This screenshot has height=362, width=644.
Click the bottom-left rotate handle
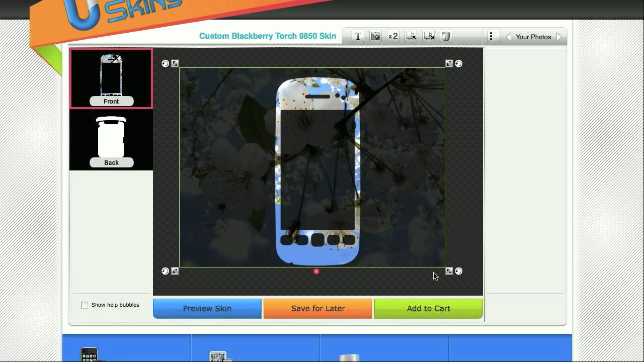pos(165,271)
